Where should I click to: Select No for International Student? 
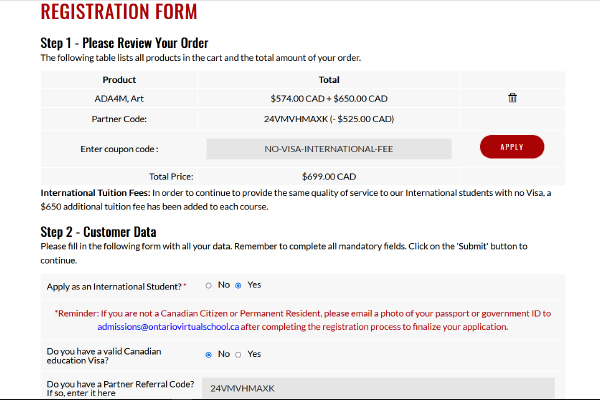(209, 286)
